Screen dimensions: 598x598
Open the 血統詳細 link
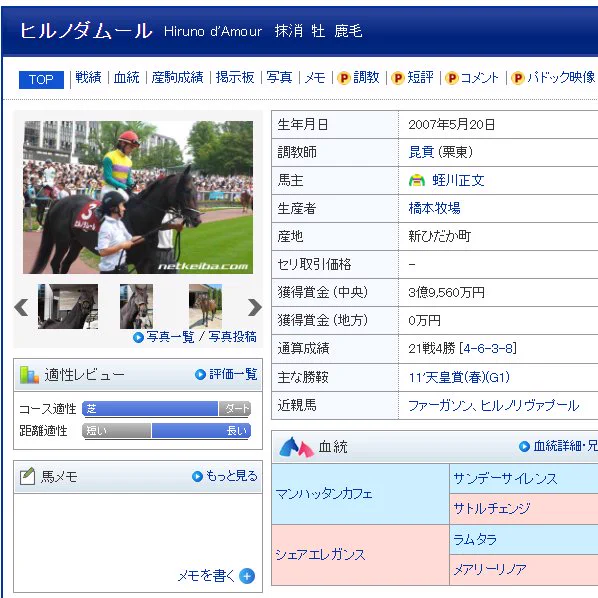pos(558,446)
